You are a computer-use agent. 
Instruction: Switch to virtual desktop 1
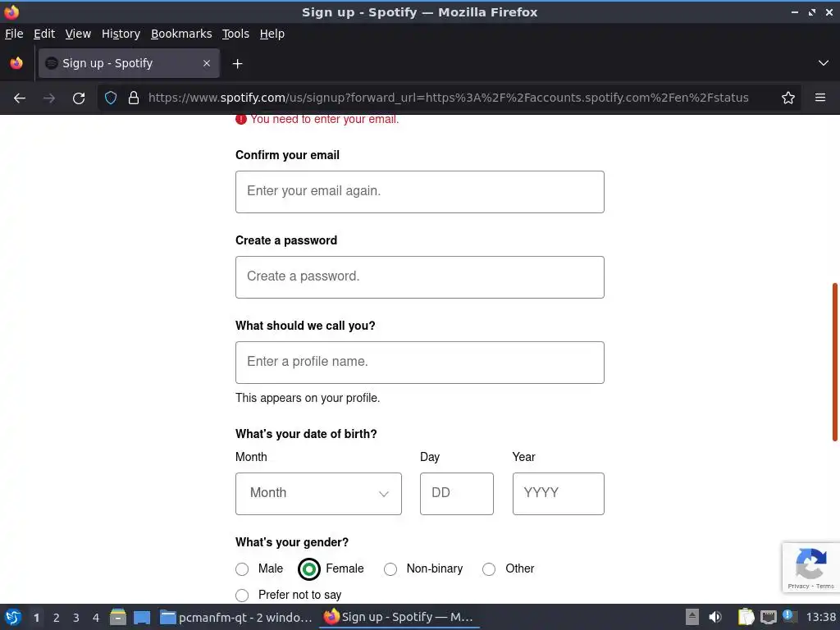[36, 618]
